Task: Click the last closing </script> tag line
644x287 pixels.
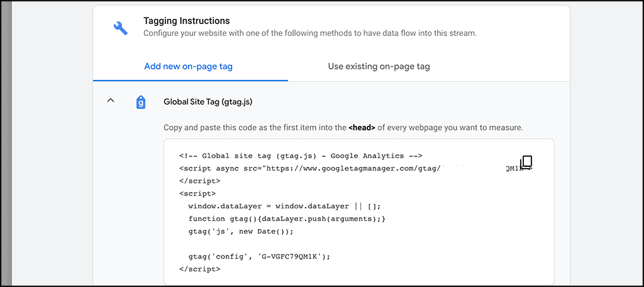Action: [199, 269]
